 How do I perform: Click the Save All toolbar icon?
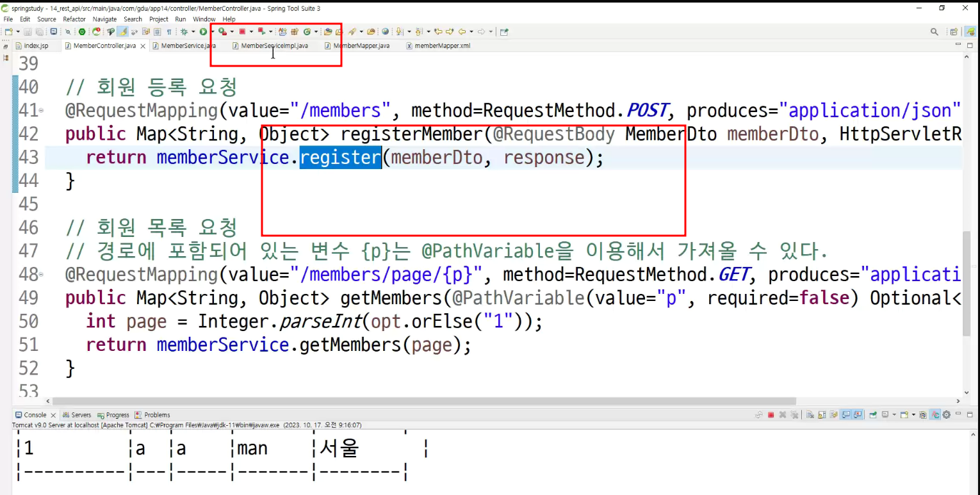(40, 31)
